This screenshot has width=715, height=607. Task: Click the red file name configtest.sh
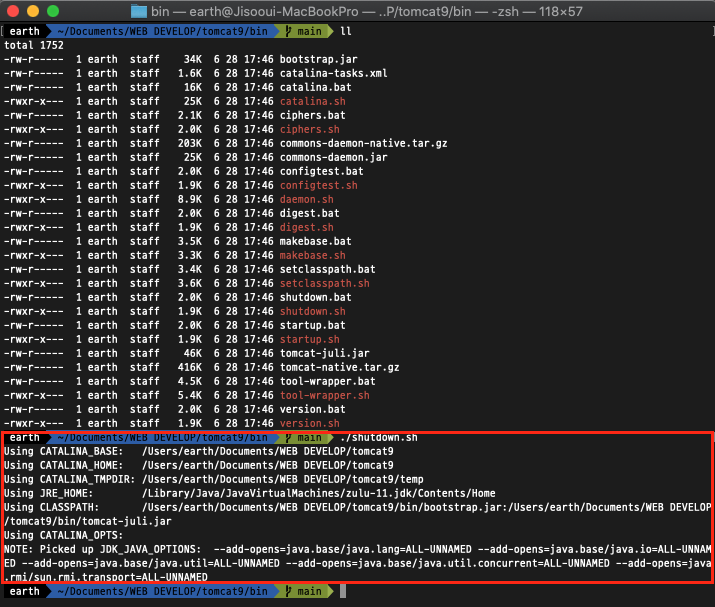click(x=318, y=186)
